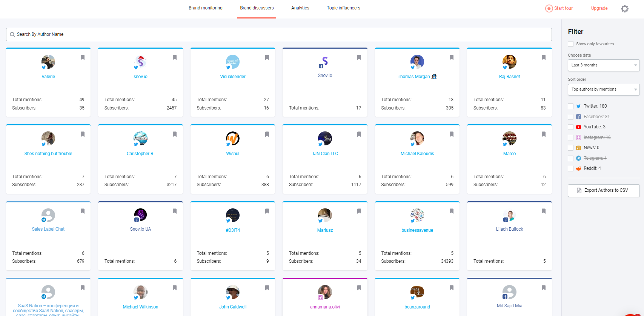Screen dimensions: 644x316
Task: Open Shes nothing but trouble link
Action: pos(48,154)
